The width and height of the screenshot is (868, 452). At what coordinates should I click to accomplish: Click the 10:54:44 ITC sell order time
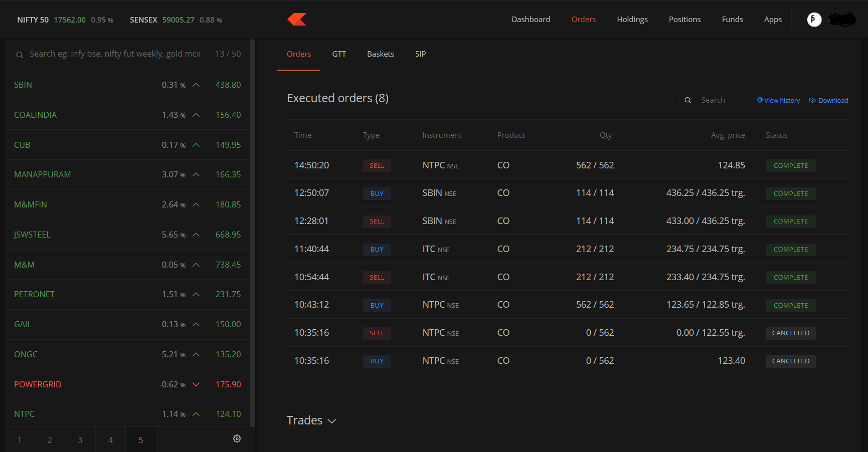tap(311, 277)
